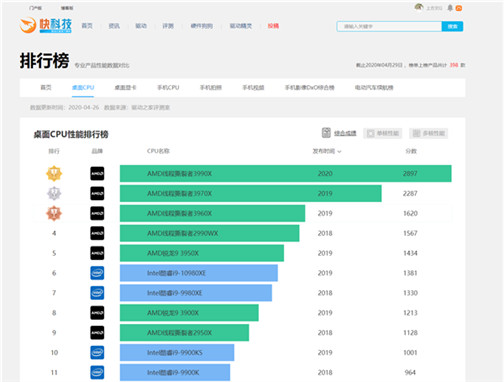This screenshot has width=504, height=382.
Task: Open 驱动 in top navigation
Action: (x=141, y=26)
